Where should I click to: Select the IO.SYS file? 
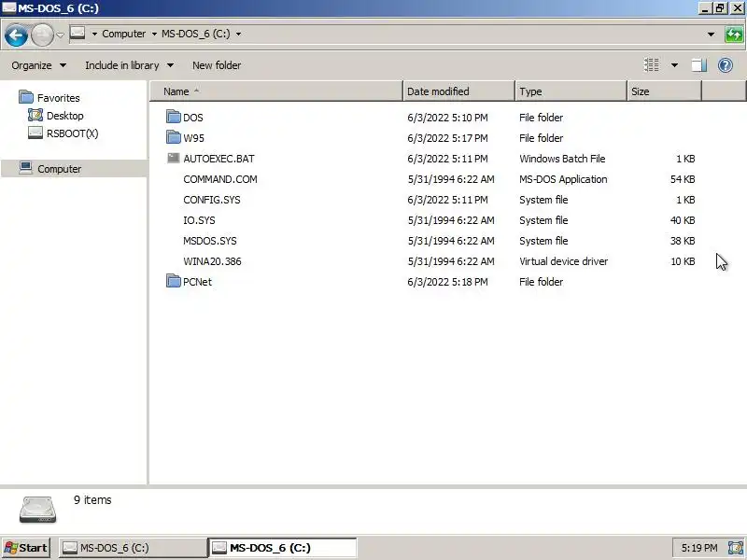click(199, 220)
